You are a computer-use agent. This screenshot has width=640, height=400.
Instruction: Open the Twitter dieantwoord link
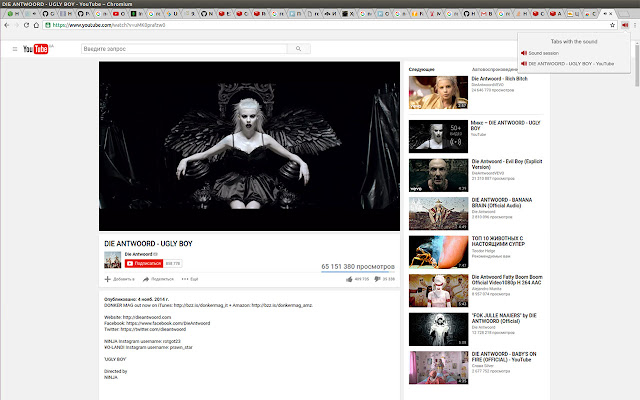click(153, 329)
